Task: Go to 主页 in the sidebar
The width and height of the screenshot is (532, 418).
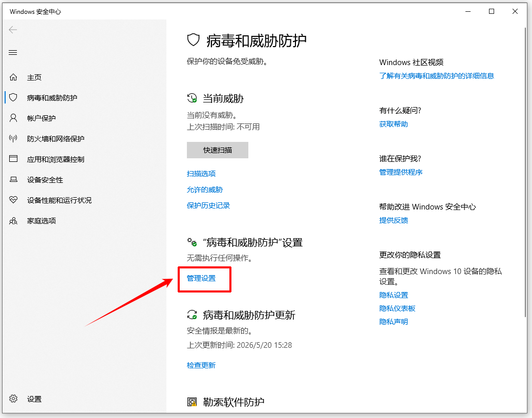Action: (x=34, y=77)
